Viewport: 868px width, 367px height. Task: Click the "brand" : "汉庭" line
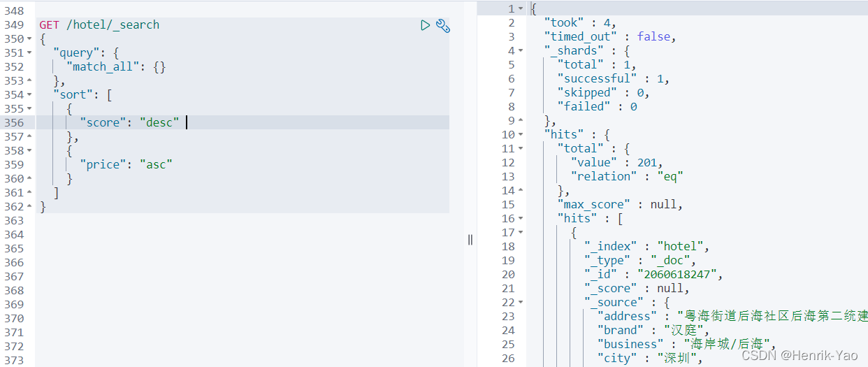point(653,330)
